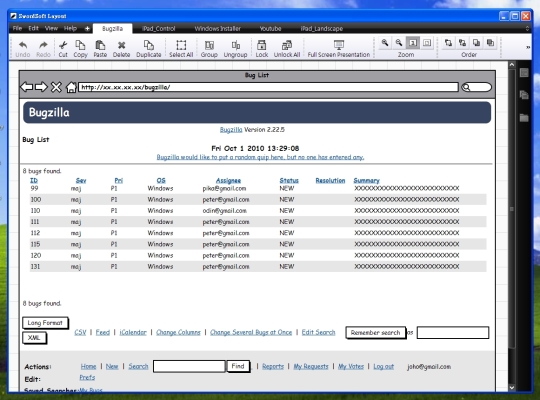
Task: Select the highlighted actual-size zoom icon
Action: [x=413, y=43]
